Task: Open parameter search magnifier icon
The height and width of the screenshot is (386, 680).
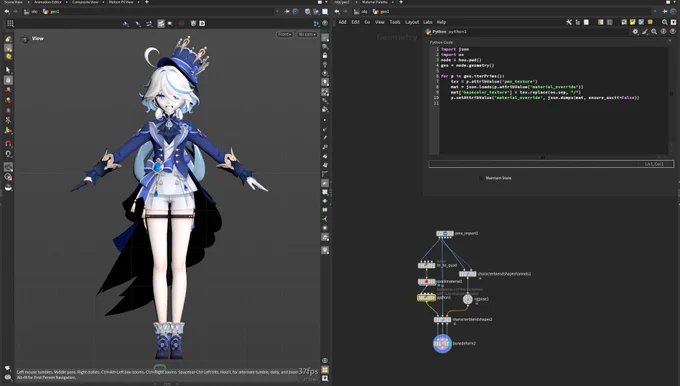Action: (x=654, y=32)
